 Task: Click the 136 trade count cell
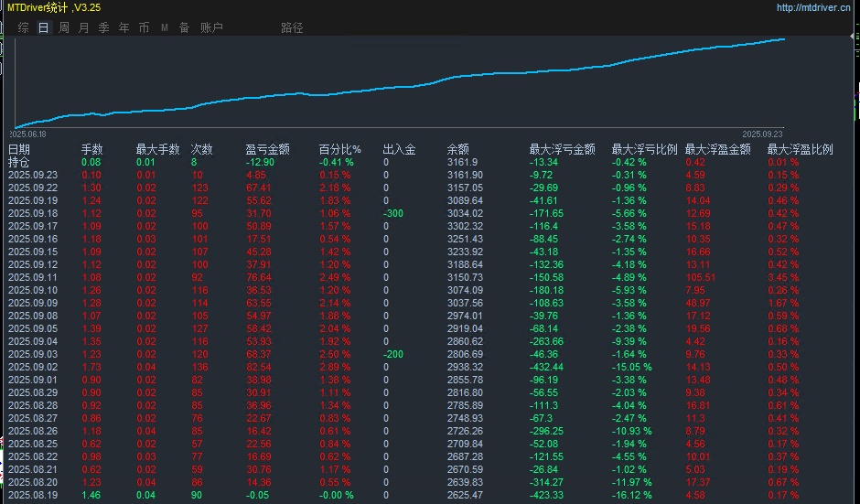(x=199, y=367)
